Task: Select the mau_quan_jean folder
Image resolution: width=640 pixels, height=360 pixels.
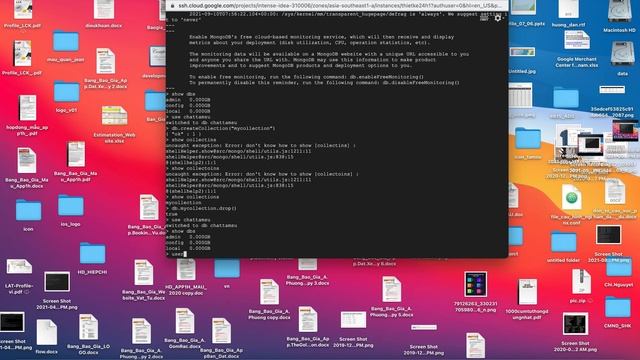Action: [65, 41]
